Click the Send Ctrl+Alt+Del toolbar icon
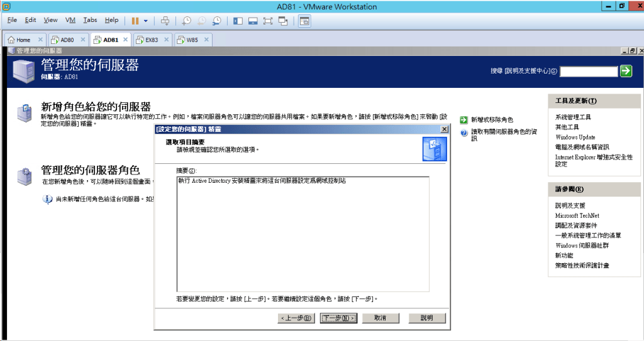 pyautogui.click(x=165, y=20)
